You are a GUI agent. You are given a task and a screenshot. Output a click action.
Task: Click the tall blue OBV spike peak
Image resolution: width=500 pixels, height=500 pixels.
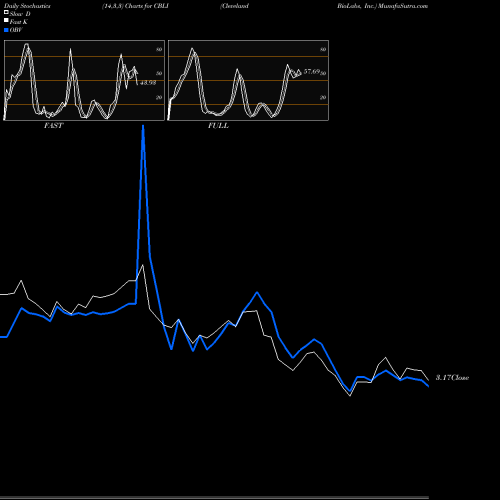[143, 127]
